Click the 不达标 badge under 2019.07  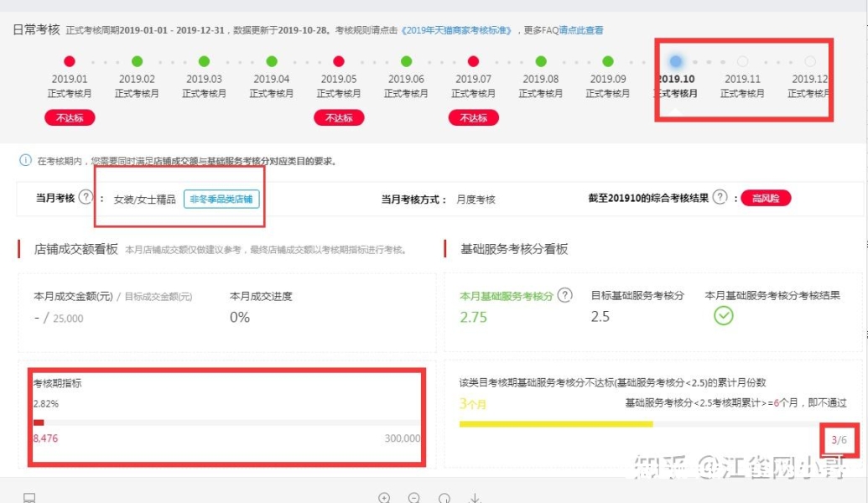[473, 118]
